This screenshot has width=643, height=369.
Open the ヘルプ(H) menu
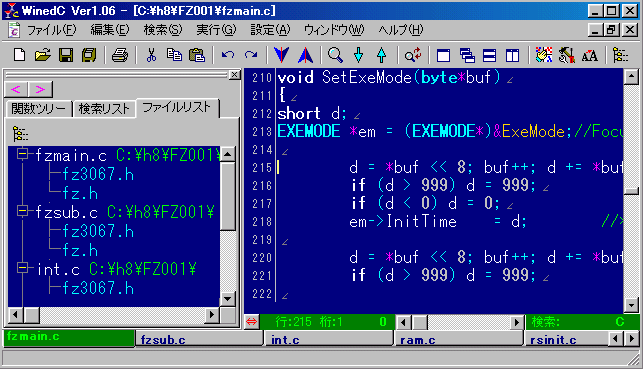coord(401,30)
